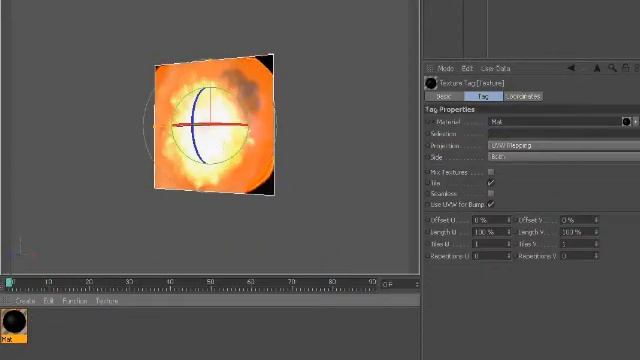
Task: Click the current frame field stepper
Action: click(417, 284)
